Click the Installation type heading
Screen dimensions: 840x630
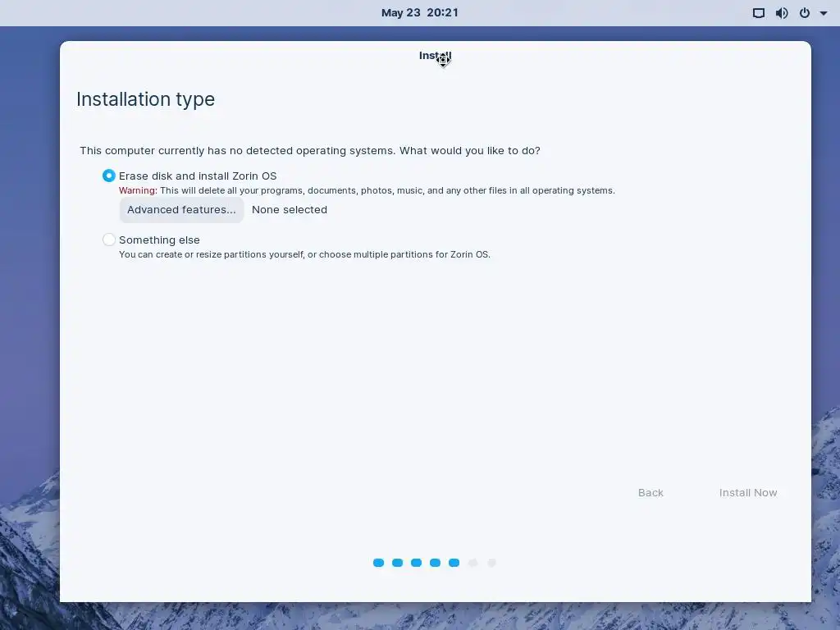click(x=146, y=99)
